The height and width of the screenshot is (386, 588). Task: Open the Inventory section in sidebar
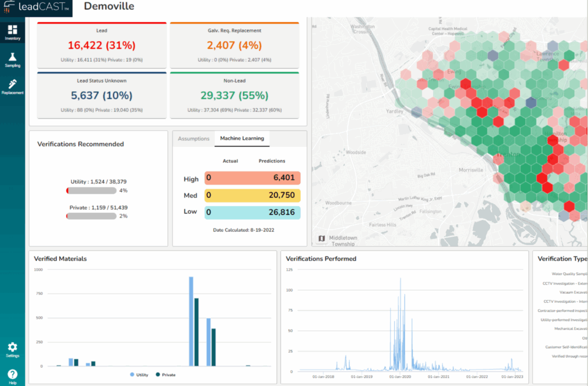12,32
